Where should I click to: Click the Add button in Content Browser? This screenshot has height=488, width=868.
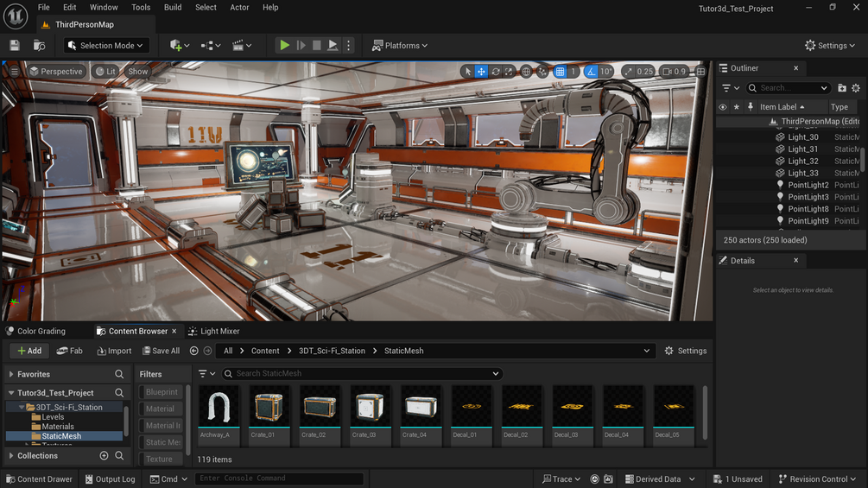[x=29, y=351]
